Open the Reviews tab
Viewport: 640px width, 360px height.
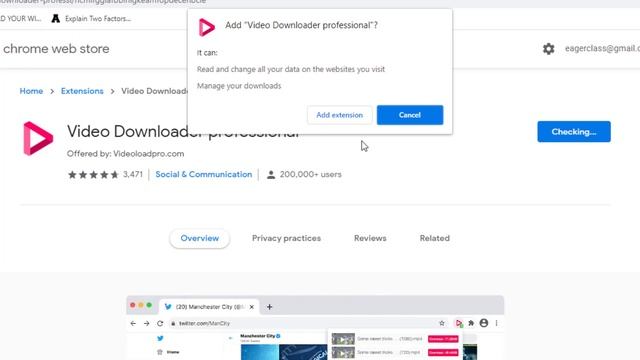coord(370,238)
